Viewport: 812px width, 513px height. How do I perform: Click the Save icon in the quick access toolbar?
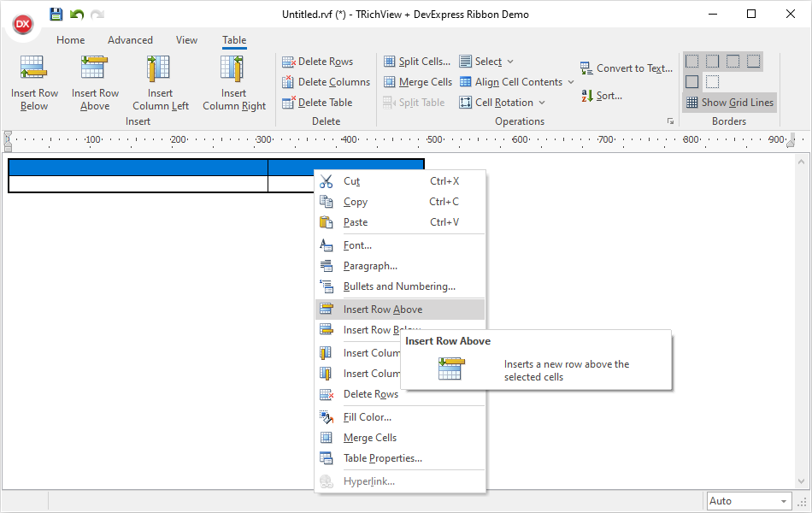[56, 14]
